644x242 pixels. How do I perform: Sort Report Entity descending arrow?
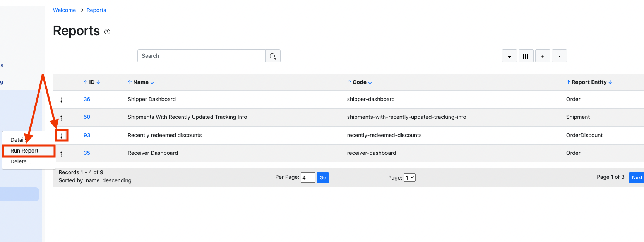(x=610, y=82)
